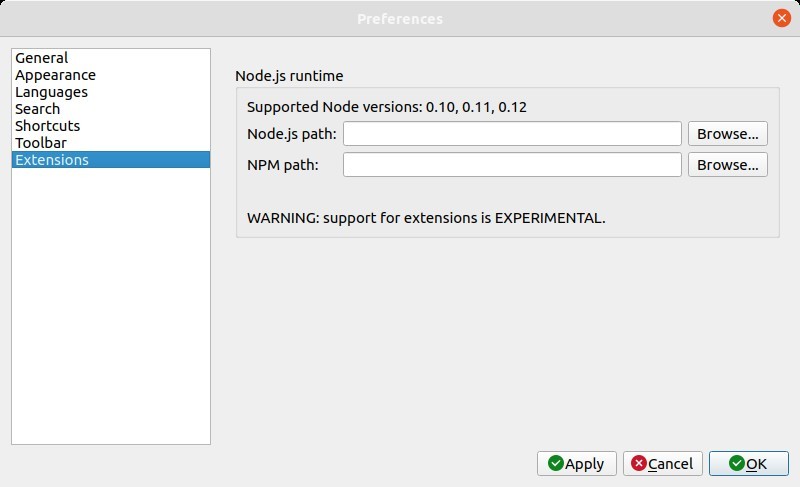Open the Search settings category
Image resolution: width=800 pixels, height=487 pixels.
coord(38,109)
